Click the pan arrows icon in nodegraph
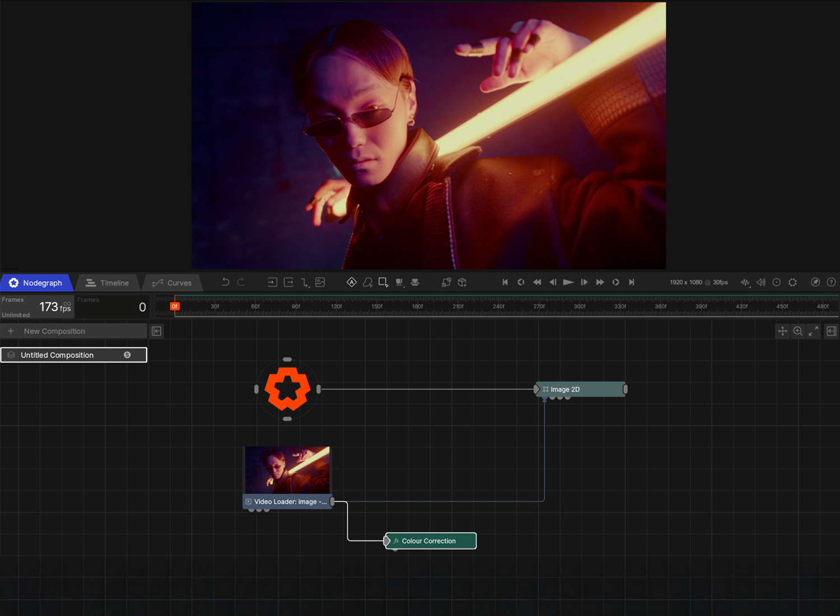This screenshot has width=840, height=616. coord(782,332)
